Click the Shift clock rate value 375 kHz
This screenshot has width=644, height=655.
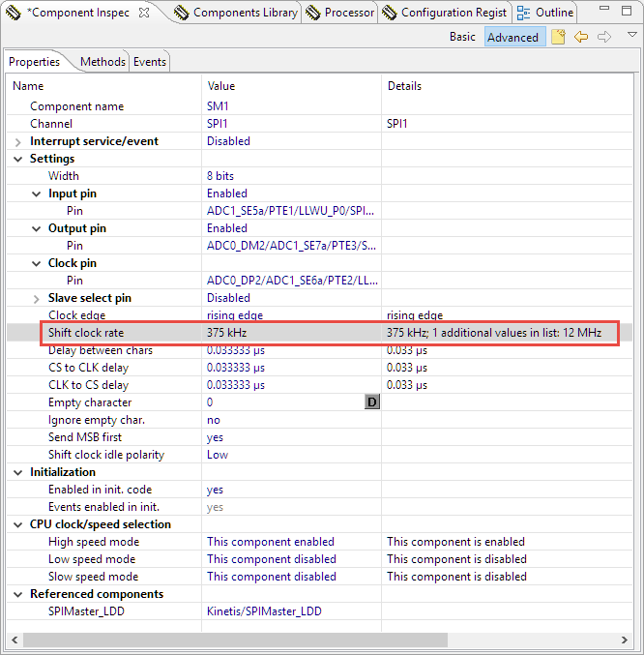click(x=226, y=333)
